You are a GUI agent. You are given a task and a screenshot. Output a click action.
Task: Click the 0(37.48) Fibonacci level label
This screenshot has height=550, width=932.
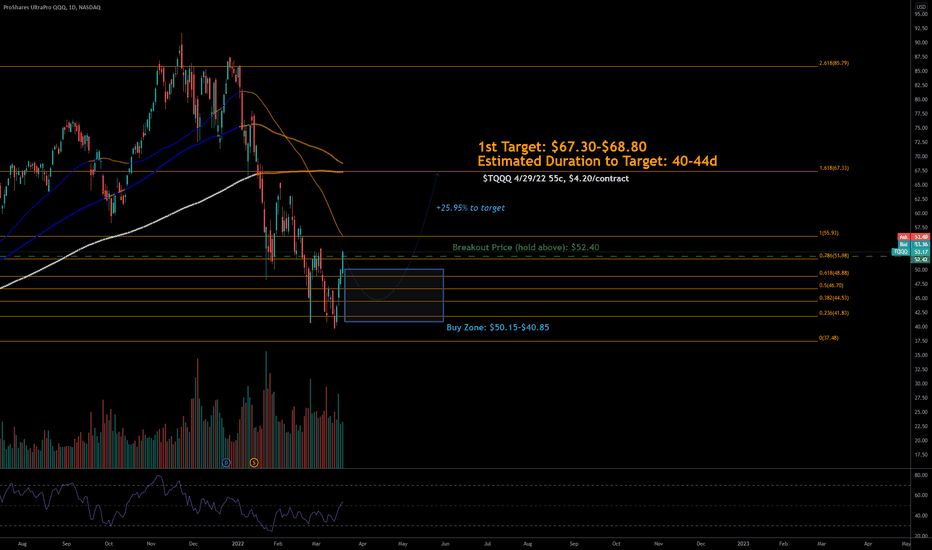829,338
